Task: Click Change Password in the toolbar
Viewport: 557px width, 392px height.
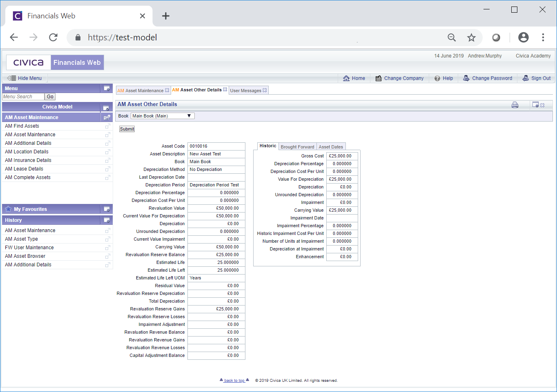Action: pos(488,78)
